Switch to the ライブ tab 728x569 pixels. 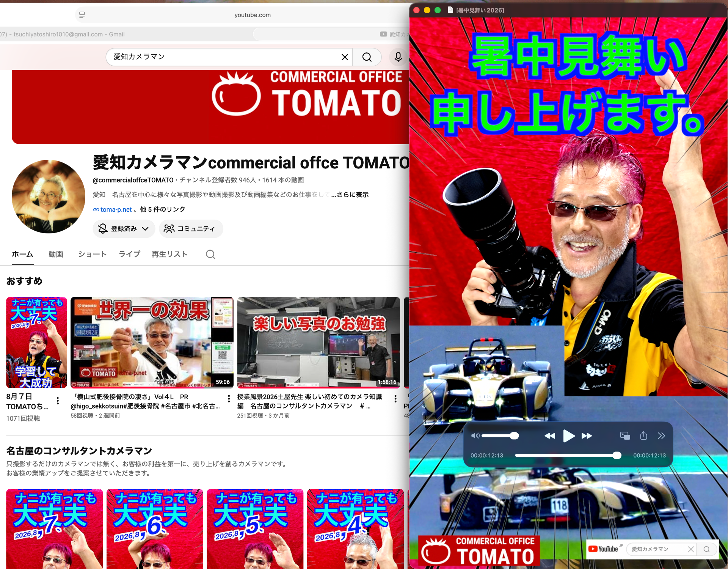coord(129,254)
